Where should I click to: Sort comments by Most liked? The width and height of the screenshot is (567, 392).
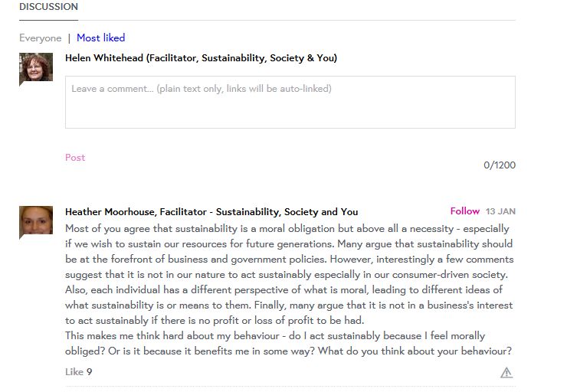coord(100,38)
